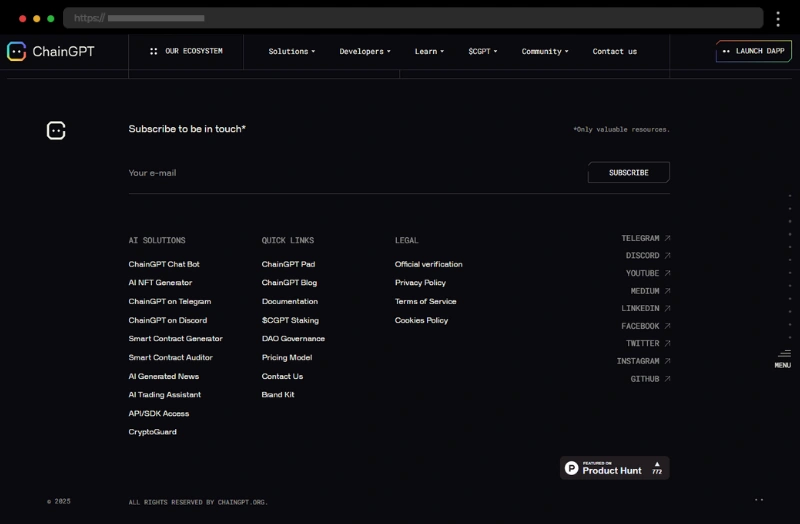Open AI Generated News link

[163, 377]
